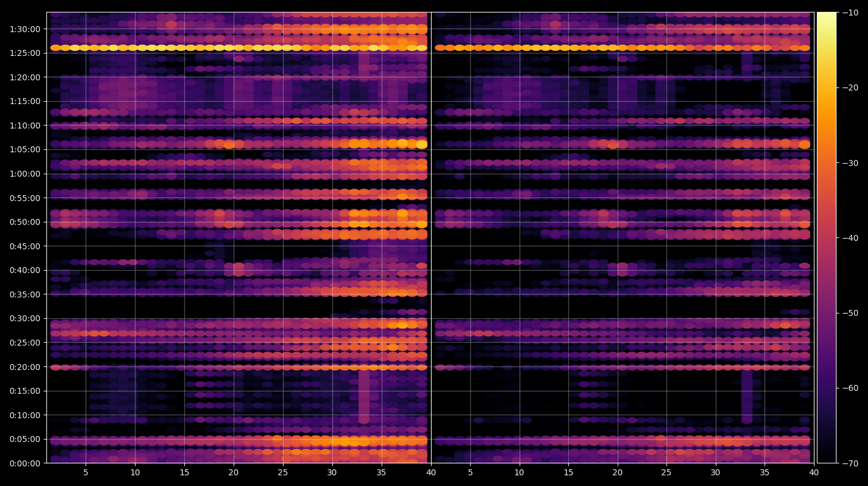Select the 0:40:00 y-axis tick label
The height and width of the screenshot is (486, 868).
point(25,270)
